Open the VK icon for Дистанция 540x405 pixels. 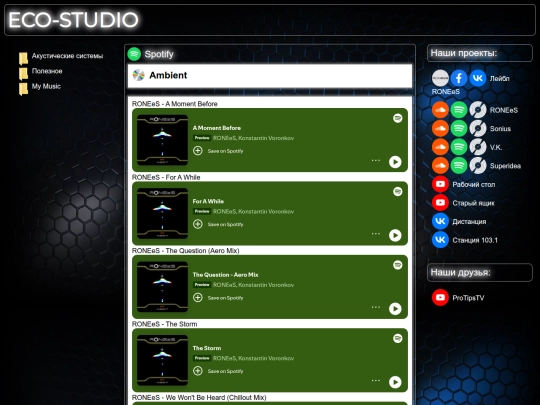pyautogui.click(x=440, y=221)
